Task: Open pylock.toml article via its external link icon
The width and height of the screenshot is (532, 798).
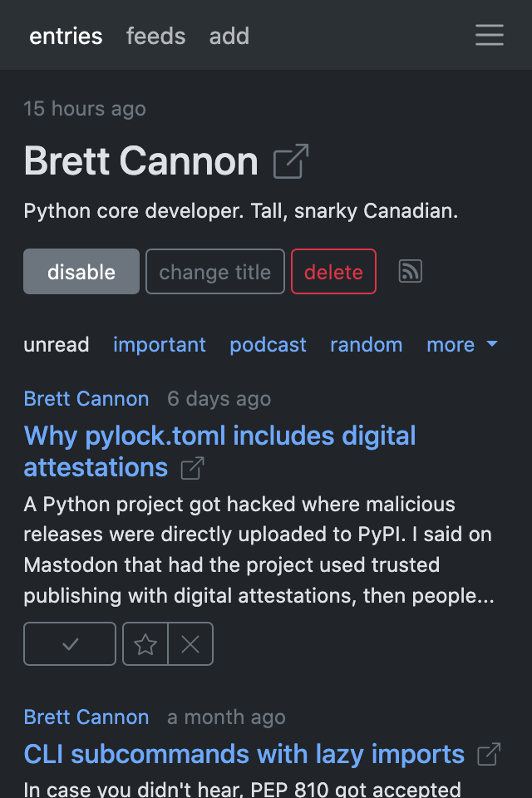Action: pyautogui.click(x=191, y=469)
